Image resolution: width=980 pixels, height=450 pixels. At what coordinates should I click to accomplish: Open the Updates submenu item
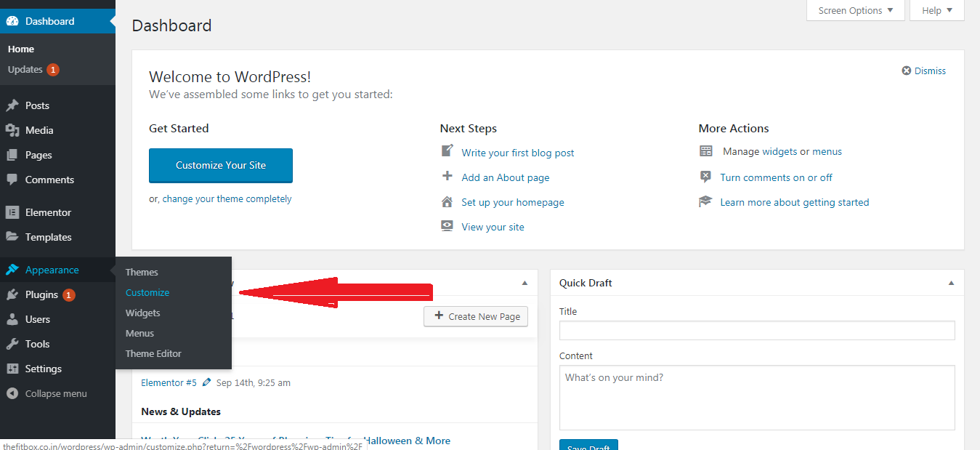(25, 70)
